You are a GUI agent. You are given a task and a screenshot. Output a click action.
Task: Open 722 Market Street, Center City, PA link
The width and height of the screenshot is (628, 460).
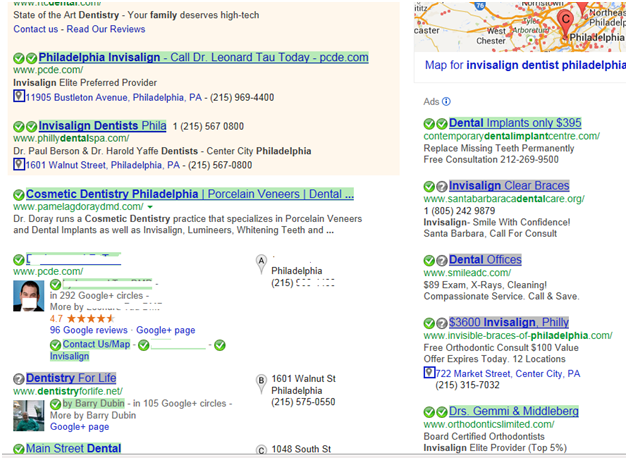tap(508, 374)
